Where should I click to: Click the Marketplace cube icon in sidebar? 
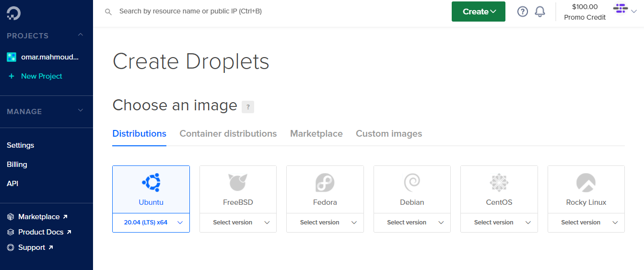(11, 217)
